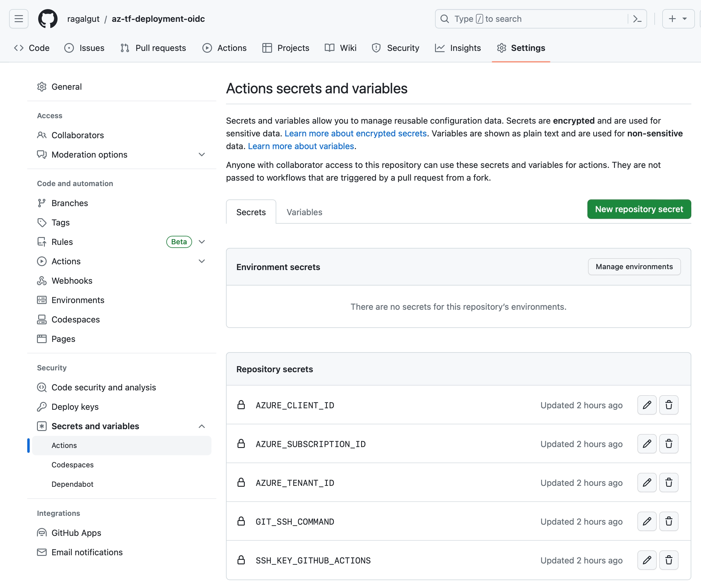Delete the GIT_SSH_COMMAND secret
Screen dimensions: 701x588
tap(669, 521)
